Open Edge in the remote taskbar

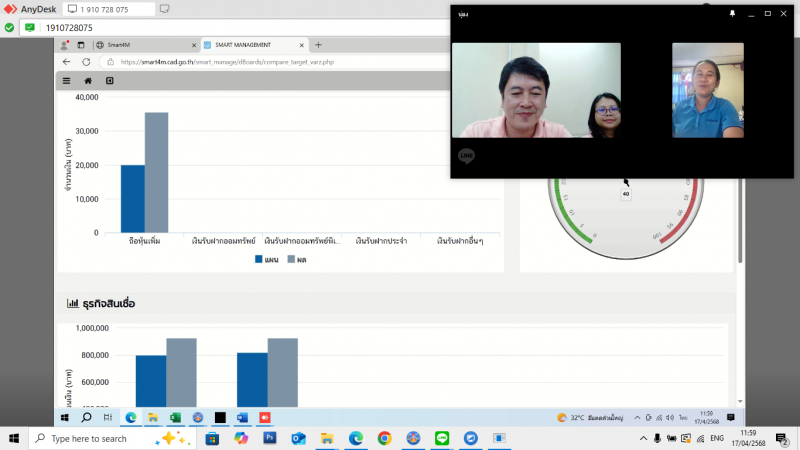(131, 417)
